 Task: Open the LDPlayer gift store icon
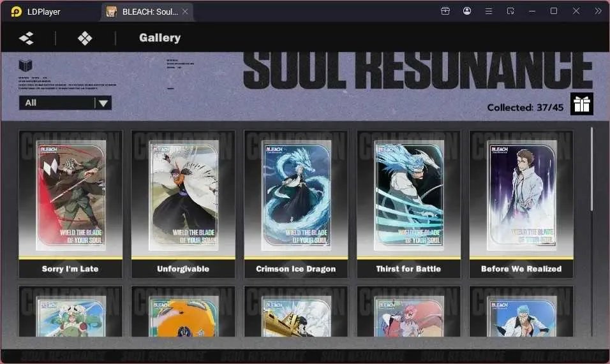click(x=445, y=11)
